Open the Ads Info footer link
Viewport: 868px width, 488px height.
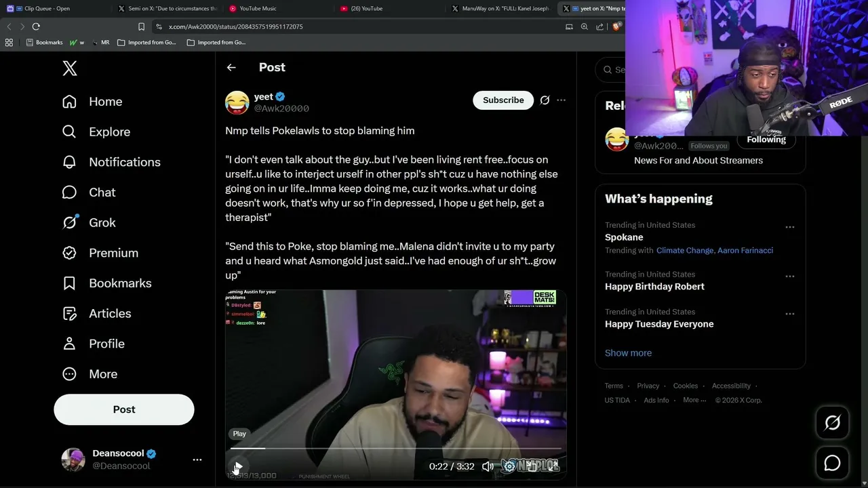656,400
